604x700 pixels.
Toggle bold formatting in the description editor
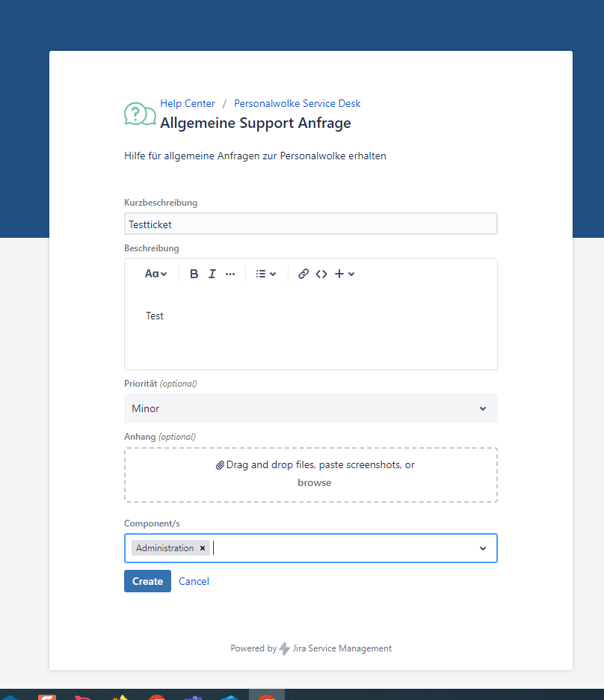(194, 274)
